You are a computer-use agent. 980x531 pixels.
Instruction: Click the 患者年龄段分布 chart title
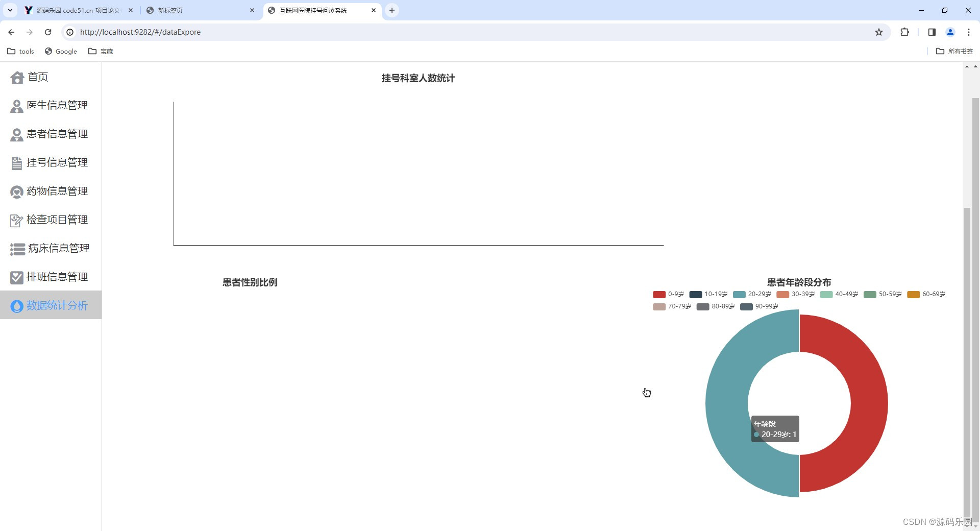click(799, 282)
